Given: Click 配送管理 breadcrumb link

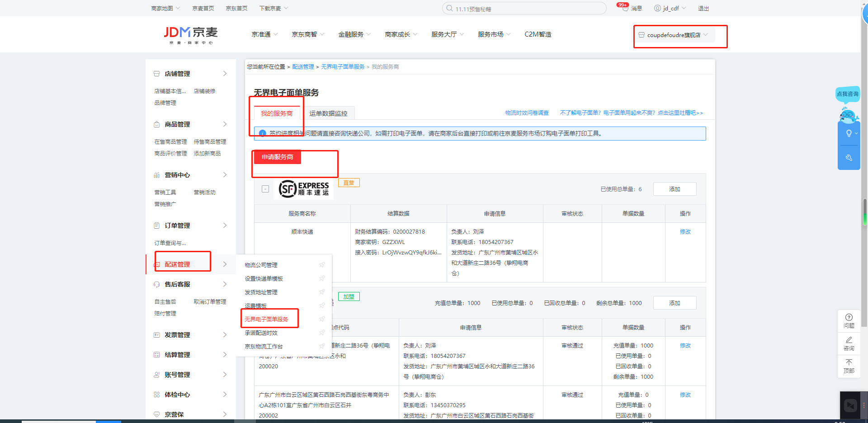Looking at the screenshot, I should (x=303, y=66).
